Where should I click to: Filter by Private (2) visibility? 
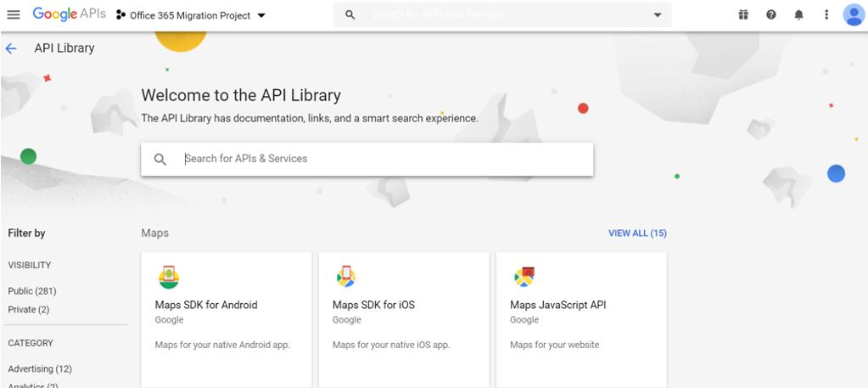(x=29, y=310)
